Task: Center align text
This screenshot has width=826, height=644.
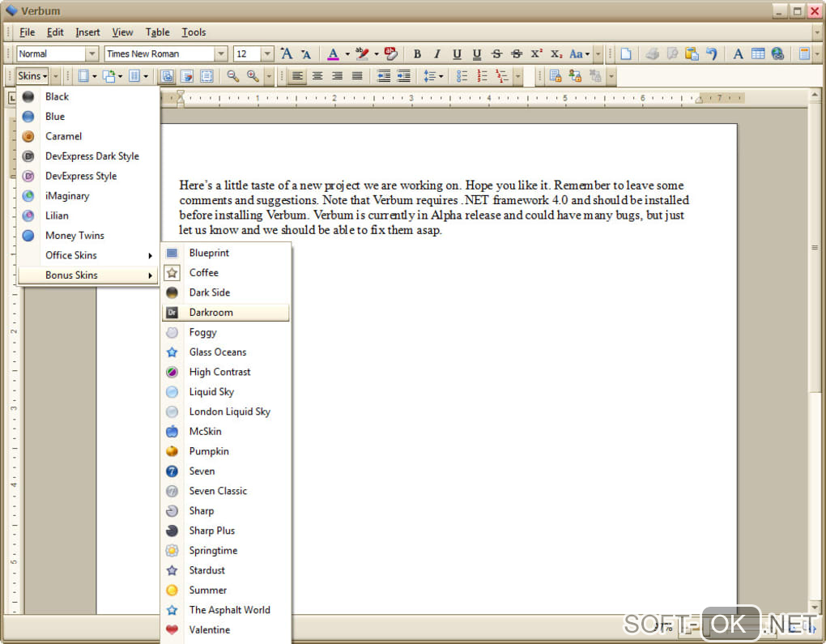Action: pos(317,76)
